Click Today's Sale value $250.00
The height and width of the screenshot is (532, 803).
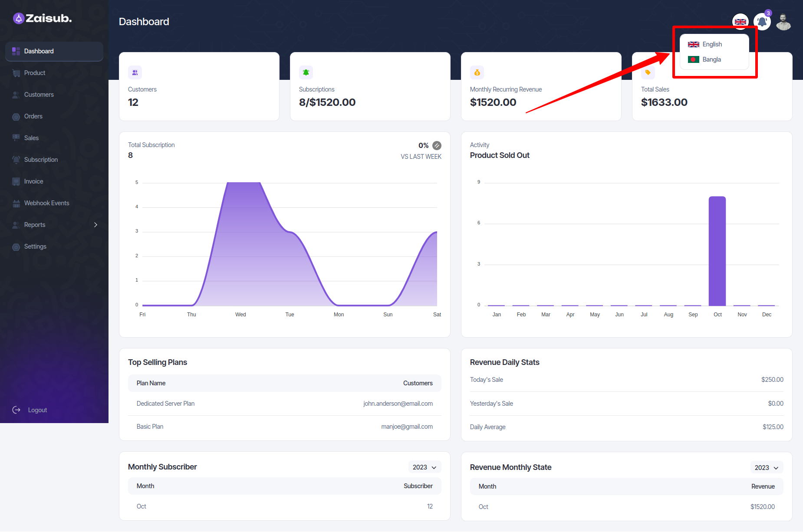(772, 380)
